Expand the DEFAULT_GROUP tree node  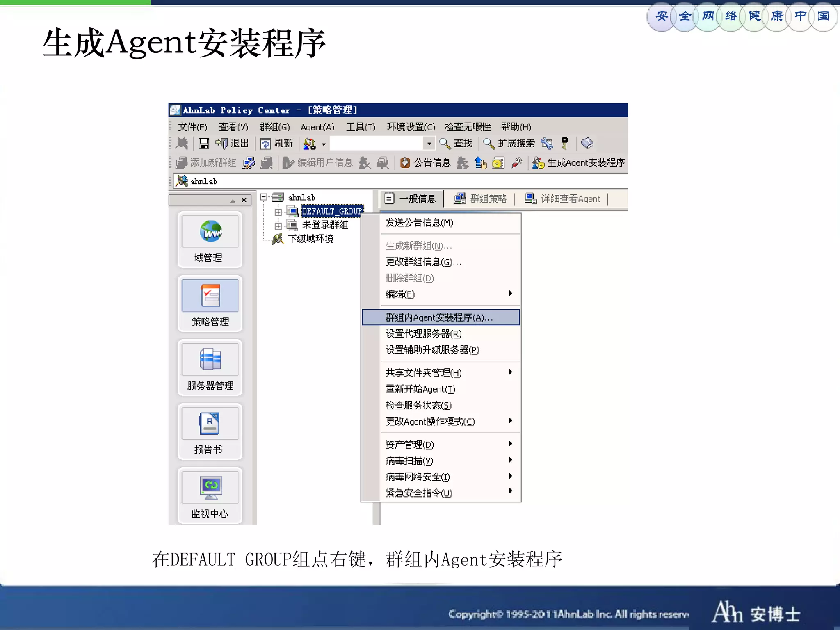click(278, 212)
